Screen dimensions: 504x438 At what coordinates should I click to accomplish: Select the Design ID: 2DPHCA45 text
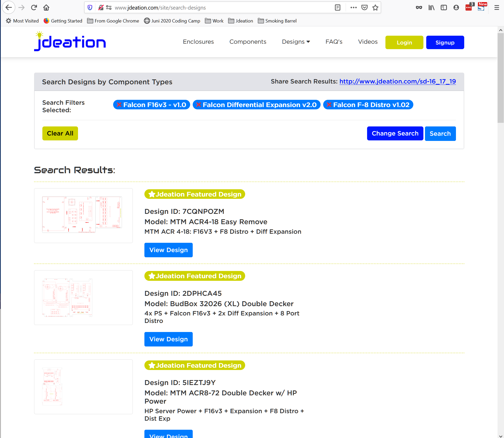coord(183,293)
